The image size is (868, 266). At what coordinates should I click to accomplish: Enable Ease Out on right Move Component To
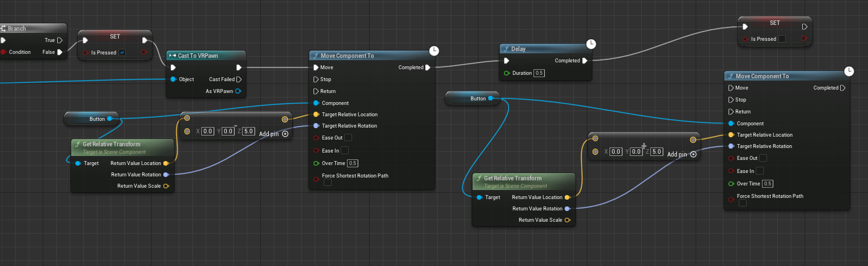tap(763, 158)
